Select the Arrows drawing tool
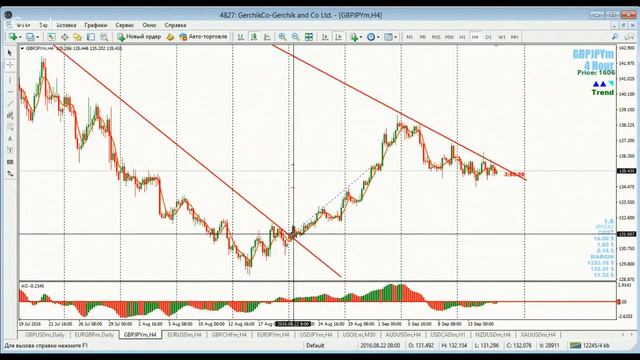Viewport: 640px width, 360px height. point(10,173)
